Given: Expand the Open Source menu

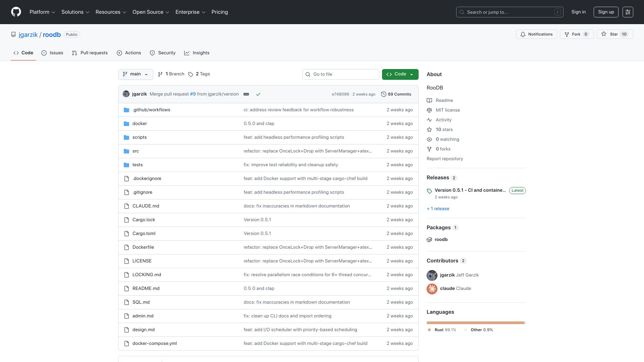Looking at the screenshot, I should 151,12.
